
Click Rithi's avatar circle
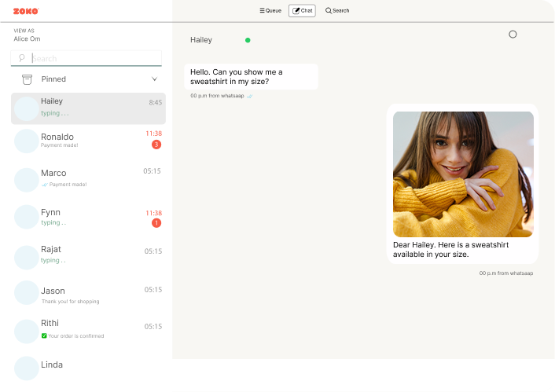coord(27,332)
